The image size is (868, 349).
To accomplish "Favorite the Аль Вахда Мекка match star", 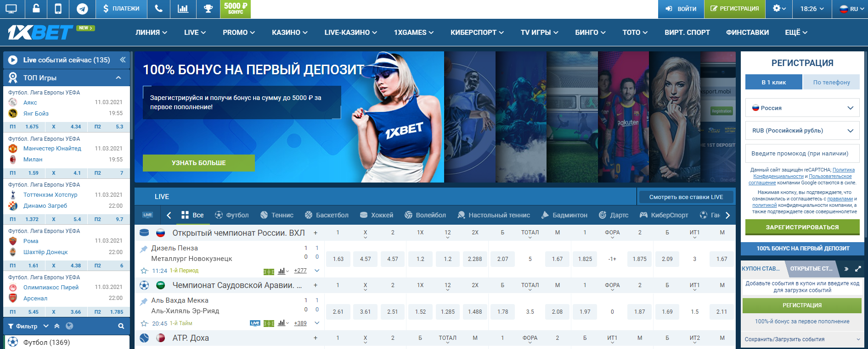I will tap(144, 323).
